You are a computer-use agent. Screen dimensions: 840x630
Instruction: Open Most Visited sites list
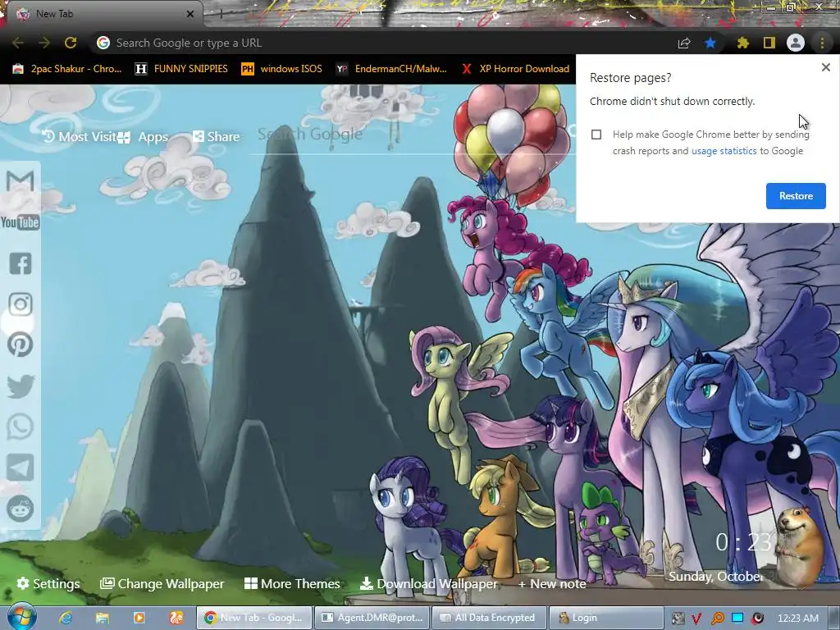tap(80, 137)
